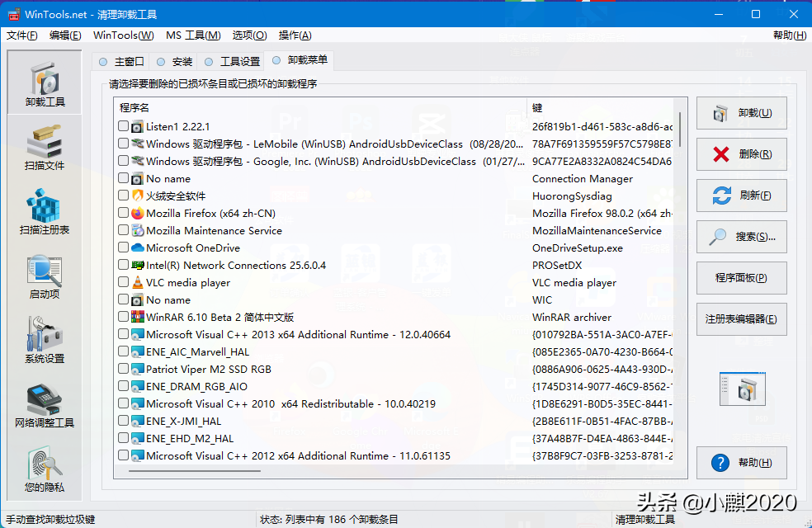Viewport: 812px width, 528px height.
Task: Open the WinTools(W) menu
Action: click(123, 35)
